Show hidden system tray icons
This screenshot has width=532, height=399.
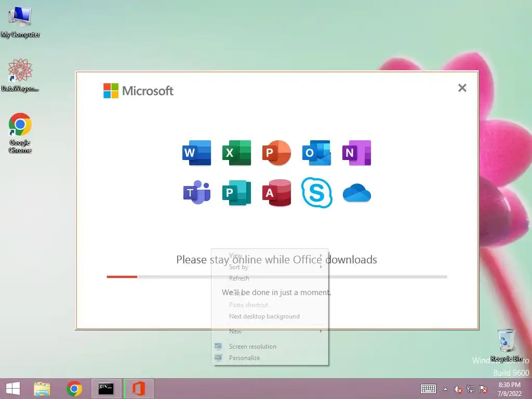point(445,389)
